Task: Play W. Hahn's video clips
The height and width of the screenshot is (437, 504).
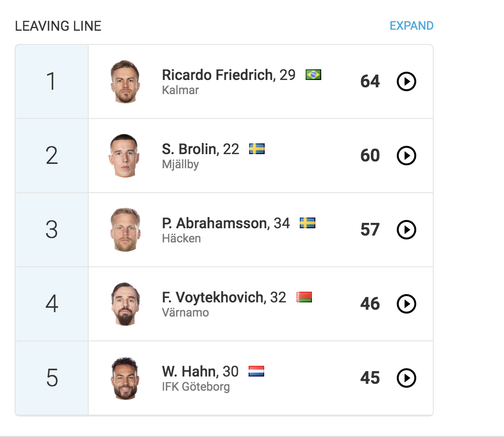Action: pyautogui.click(x=407, y=378)
